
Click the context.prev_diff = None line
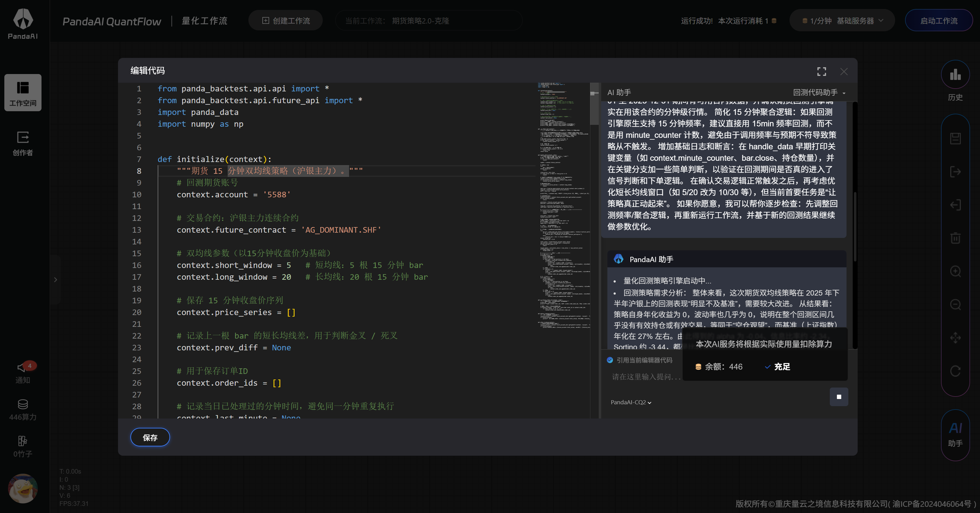pyautogui.click(x=234, y=348)
